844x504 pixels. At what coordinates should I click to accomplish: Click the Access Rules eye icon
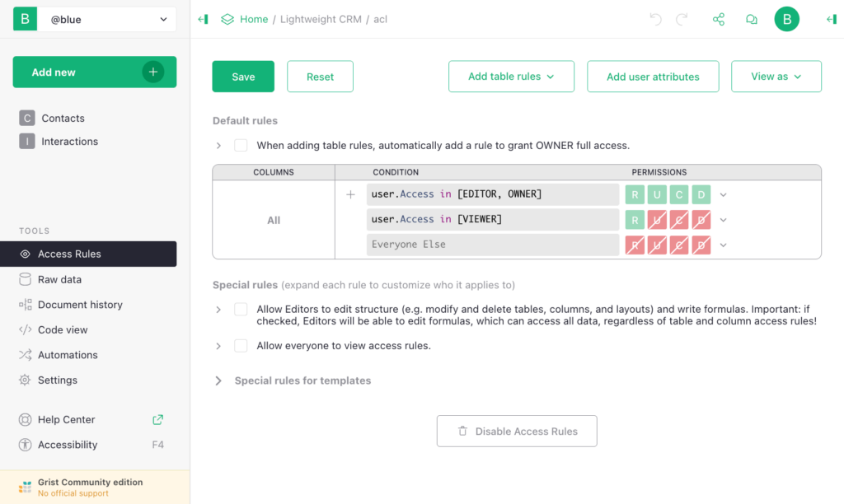(25, 254)
